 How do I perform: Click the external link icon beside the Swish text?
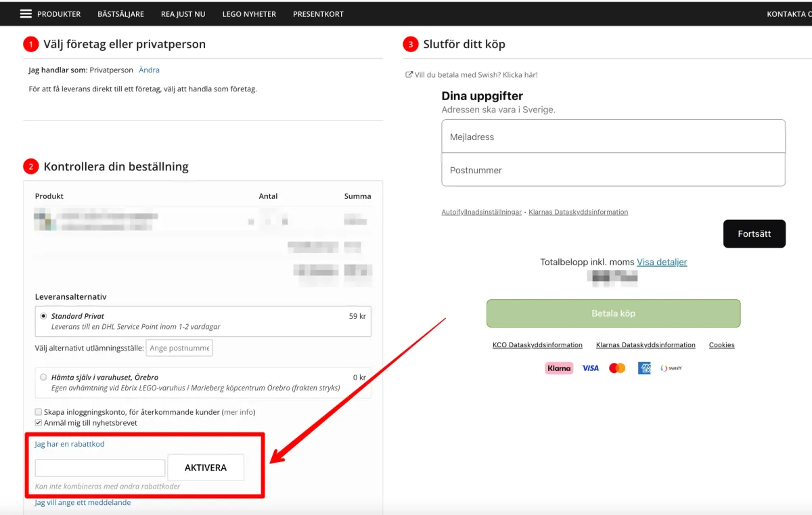pos(409,75)
